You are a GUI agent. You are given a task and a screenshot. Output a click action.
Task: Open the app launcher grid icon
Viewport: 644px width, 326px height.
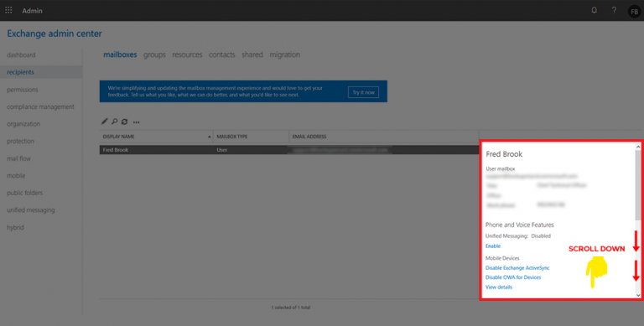8,10
